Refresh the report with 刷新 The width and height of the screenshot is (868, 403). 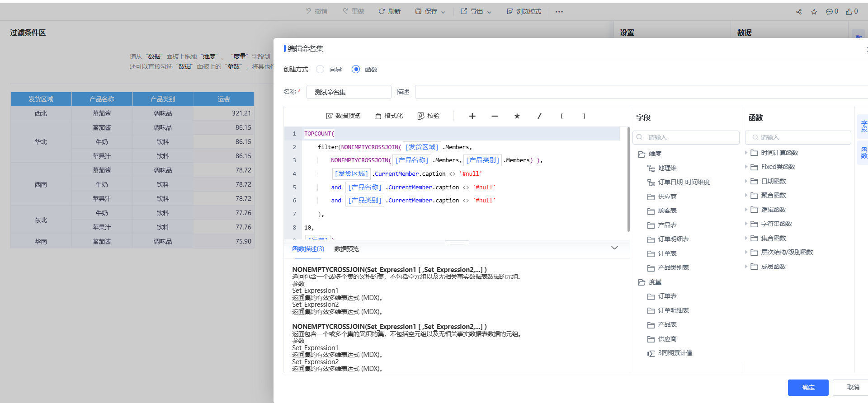click(x=390, y=11)
